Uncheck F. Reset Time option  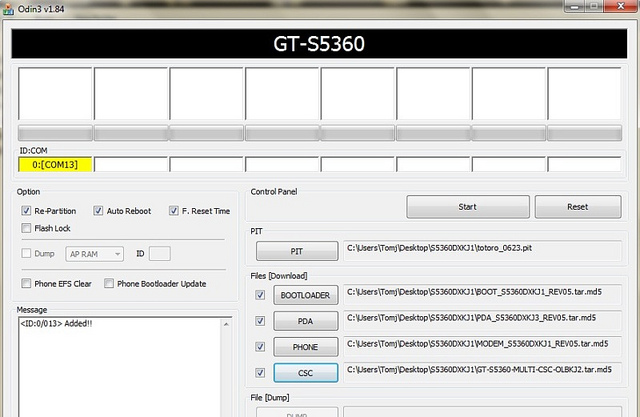pos(173,211)
